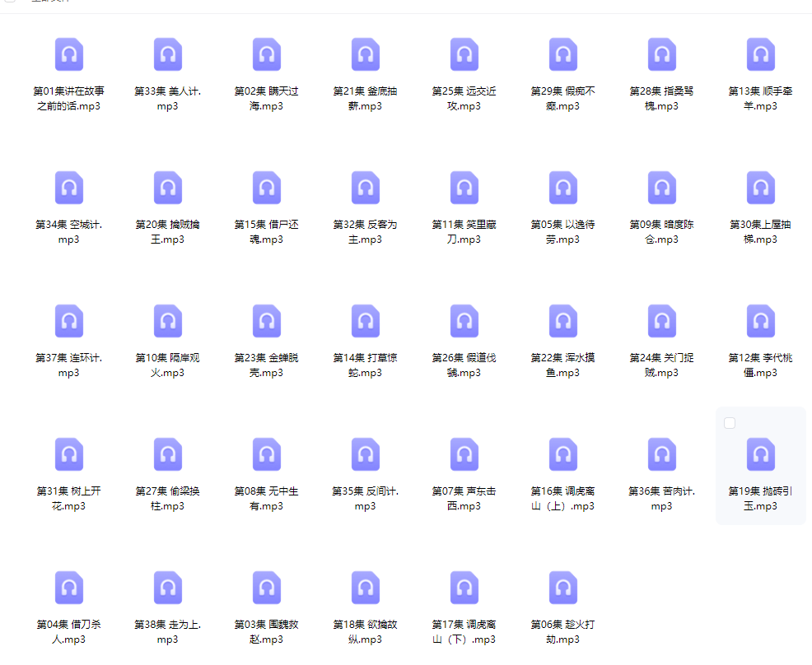
Task: Select the headphone icon for 第02集 瞒天过海
Action: point(267,54)
